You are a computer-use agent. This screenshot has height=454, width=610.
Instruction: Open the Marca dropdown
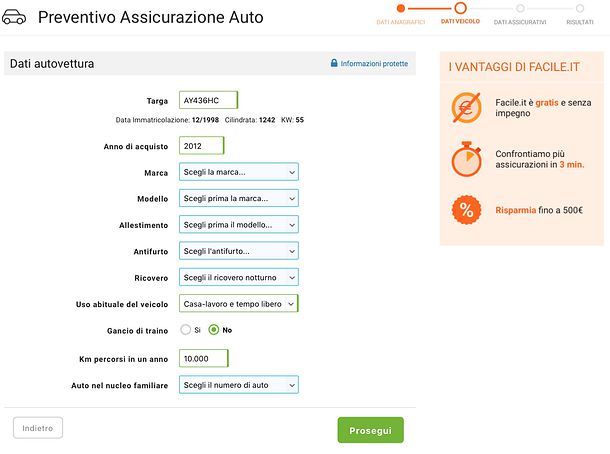point(238,172)
